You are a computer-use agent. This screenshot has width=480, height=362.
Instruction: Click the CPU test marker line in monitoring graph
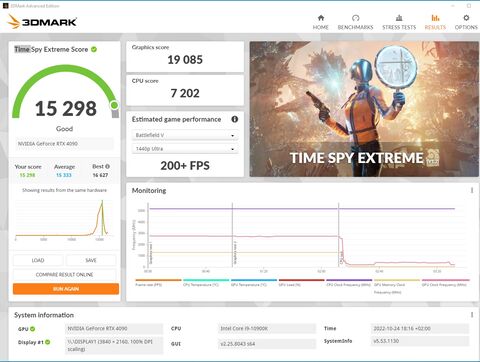[339, 235]
